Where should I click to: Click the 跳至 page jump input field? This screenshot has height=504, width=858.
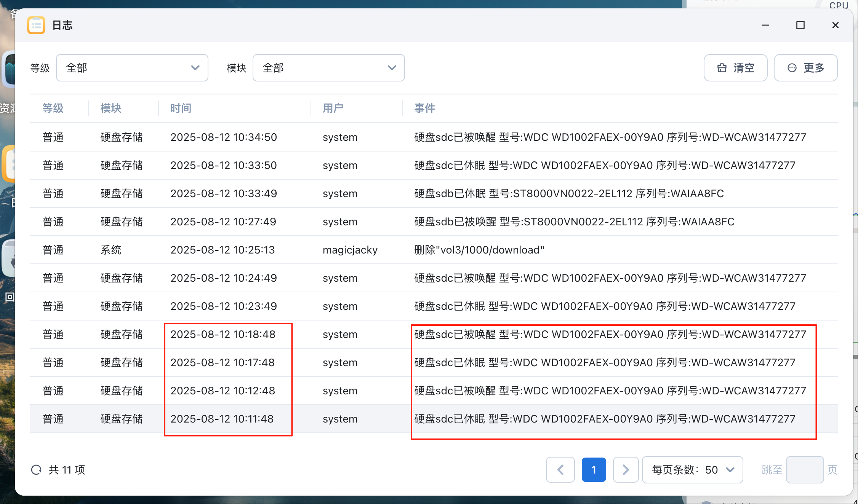point(805,470)
